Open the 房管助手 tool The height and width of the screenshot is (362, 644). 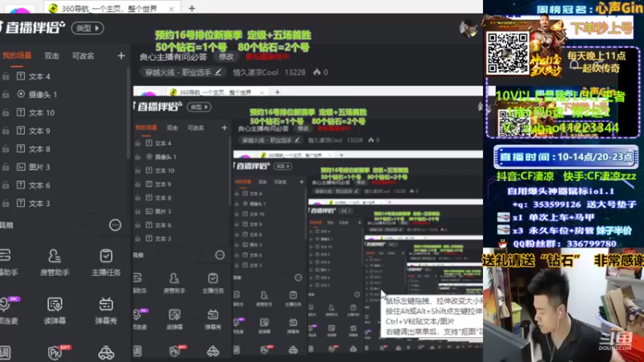click(55, 262)
